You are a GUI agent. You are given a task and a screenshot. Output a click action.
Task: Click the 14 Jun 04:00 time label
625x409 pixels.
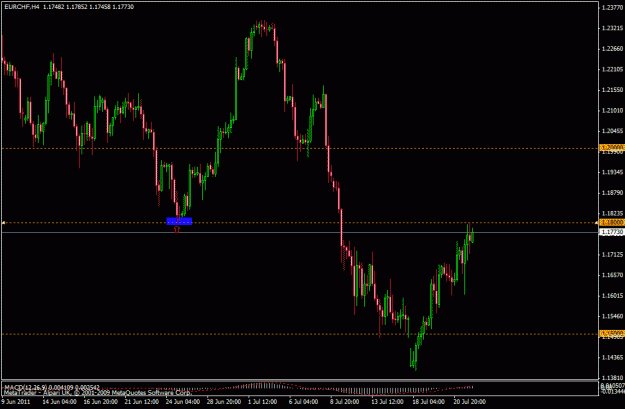[59, 401]
